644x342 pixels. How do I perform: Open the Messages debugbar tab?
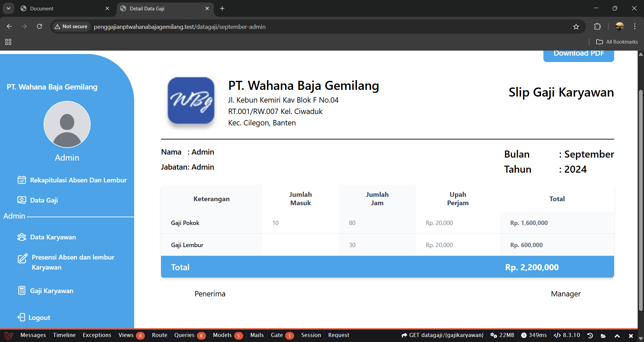[33, 335]
